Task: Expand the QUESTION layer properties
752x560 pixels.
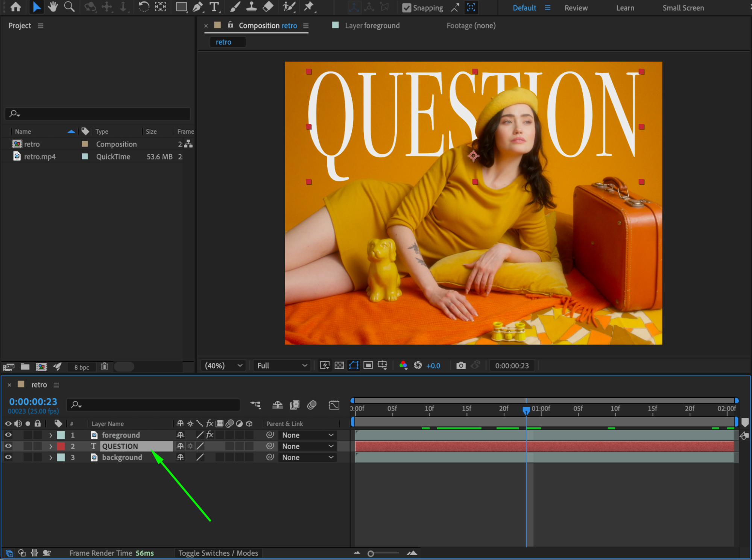Action: (x=51, y=446)
